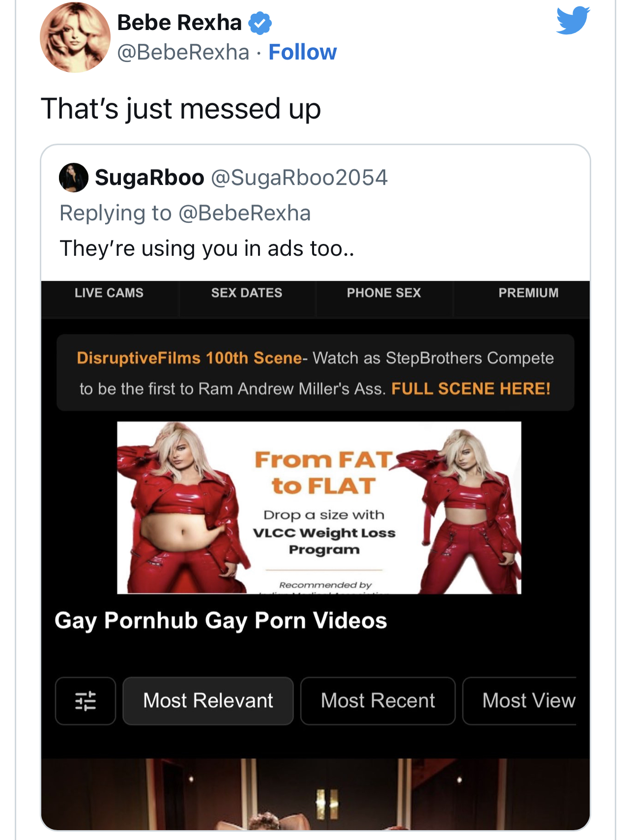
Task: Click the Twitter bird logo
Action: click(x=573, y=21)
